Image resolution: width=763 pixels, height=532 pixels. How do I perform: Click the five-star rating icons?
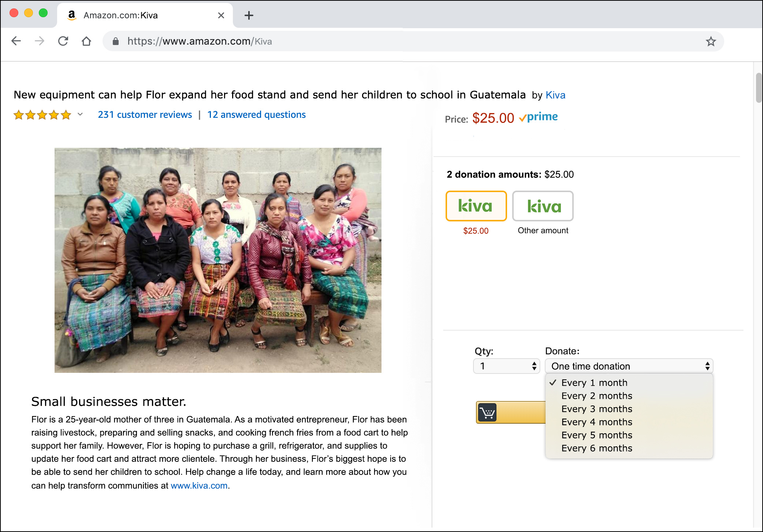[42, 115]
